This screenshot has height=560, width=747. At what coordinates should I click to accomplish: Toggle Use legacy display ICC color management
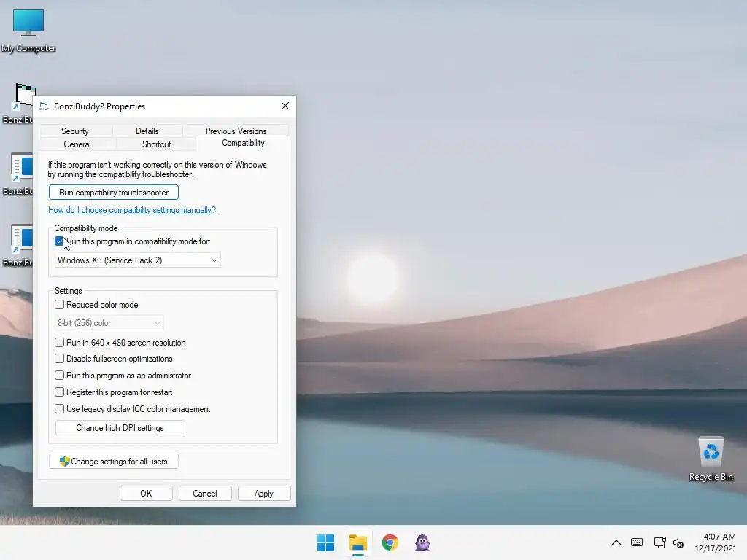pos(60,408)
